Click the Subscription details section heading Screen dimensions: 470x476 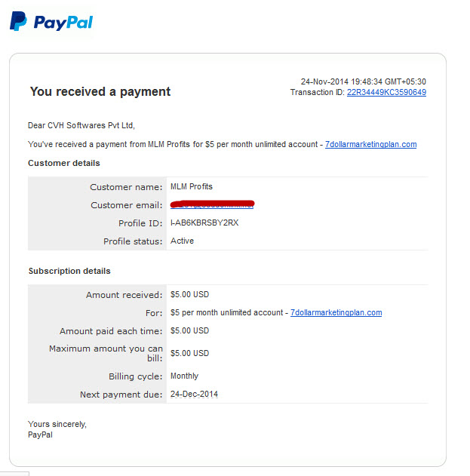pos(69,271)
